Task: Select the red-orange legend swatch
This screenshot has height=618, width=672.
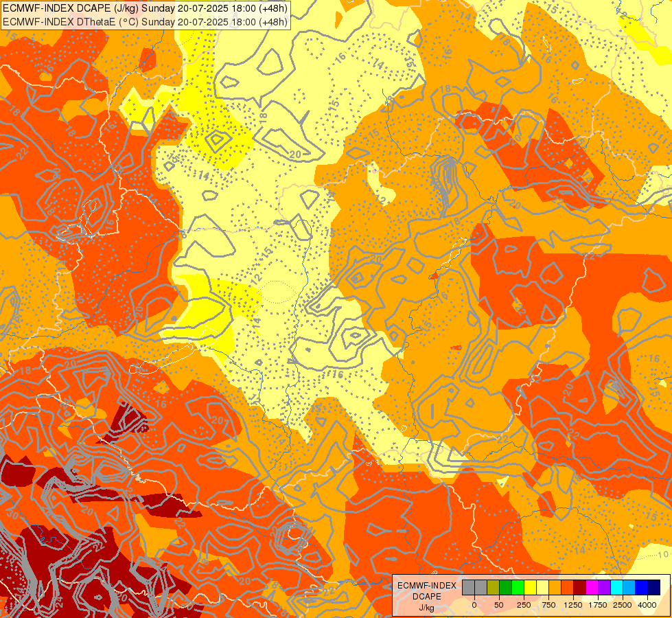Action: pyautogui.click(x=568, y=587)
